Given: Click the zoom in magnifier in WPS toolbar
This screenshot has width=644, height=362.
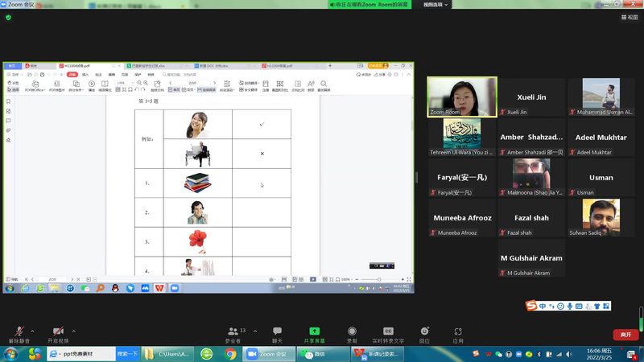Looking at the screenshot, I should tap(146, 83).
